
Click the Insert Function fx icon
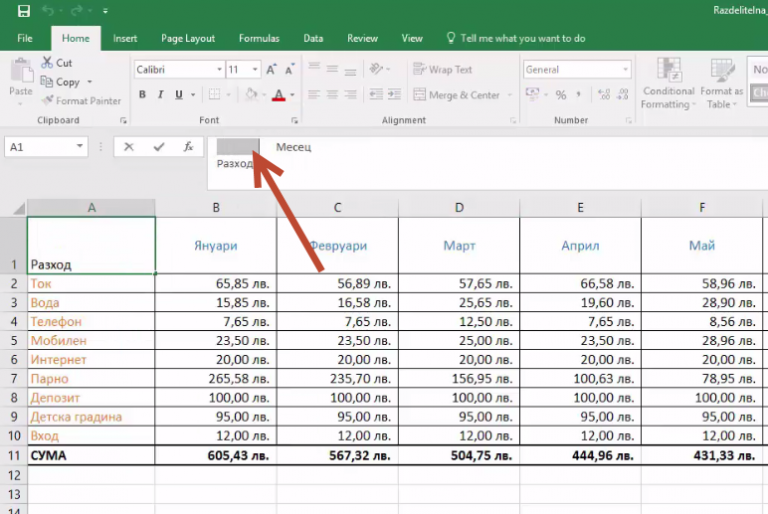(x=187, y=147)
